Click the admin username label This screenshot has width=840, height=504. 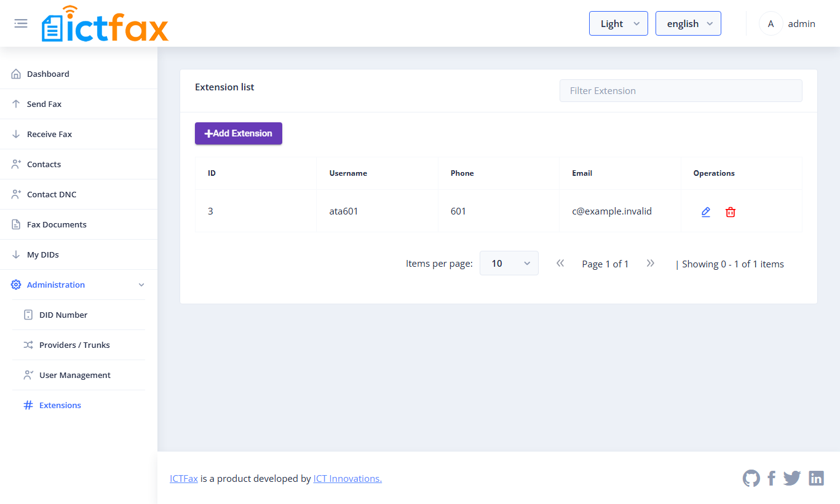(801, 24)
